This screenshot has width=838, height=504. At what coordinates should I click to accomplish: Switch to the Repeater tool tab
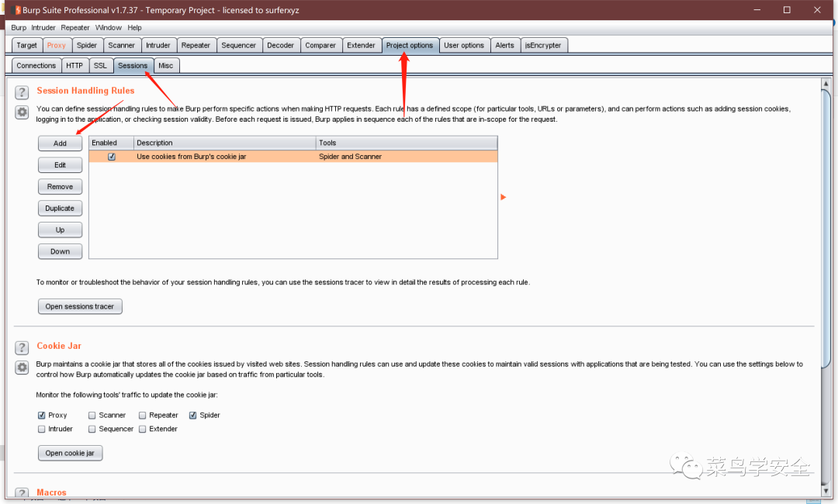(x=196, y=46)
